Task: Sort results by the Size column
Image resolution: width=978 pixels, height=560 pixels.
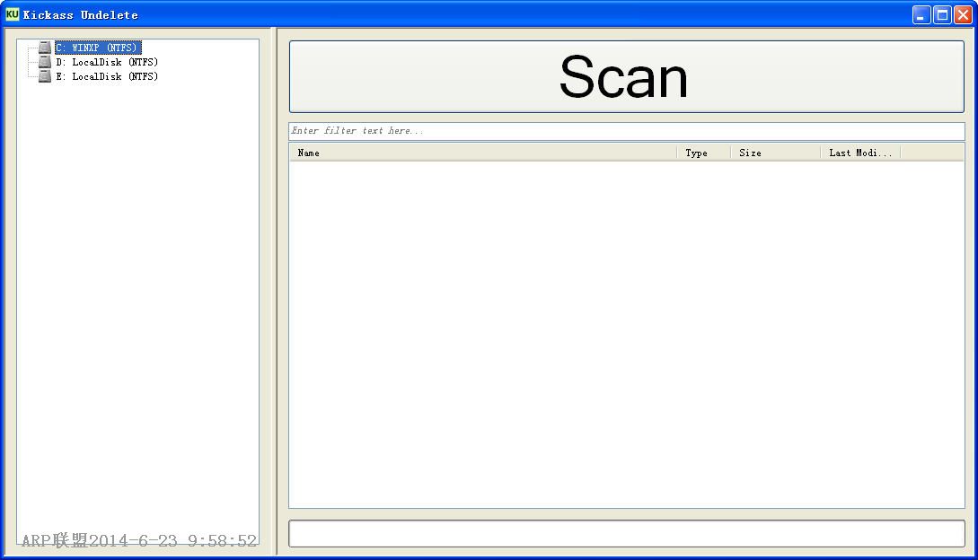Action: point(775,153)
